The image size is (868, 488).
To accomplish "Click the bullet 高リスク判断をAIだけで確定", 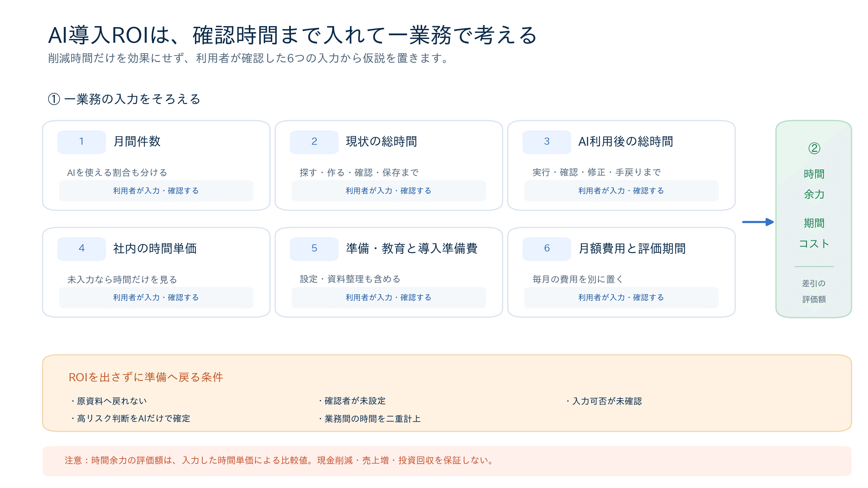I will point(130,419).
